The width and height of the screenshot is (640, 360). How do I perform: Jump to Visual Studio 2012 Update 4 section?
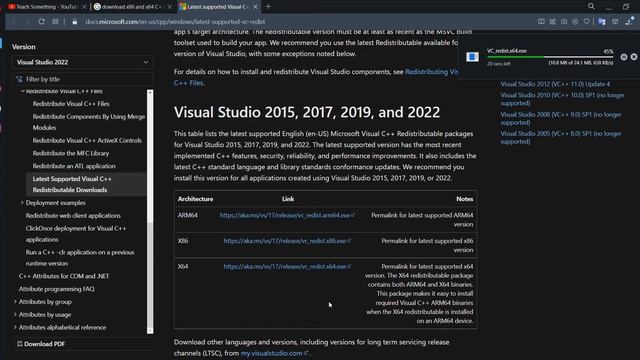point(555,84)
